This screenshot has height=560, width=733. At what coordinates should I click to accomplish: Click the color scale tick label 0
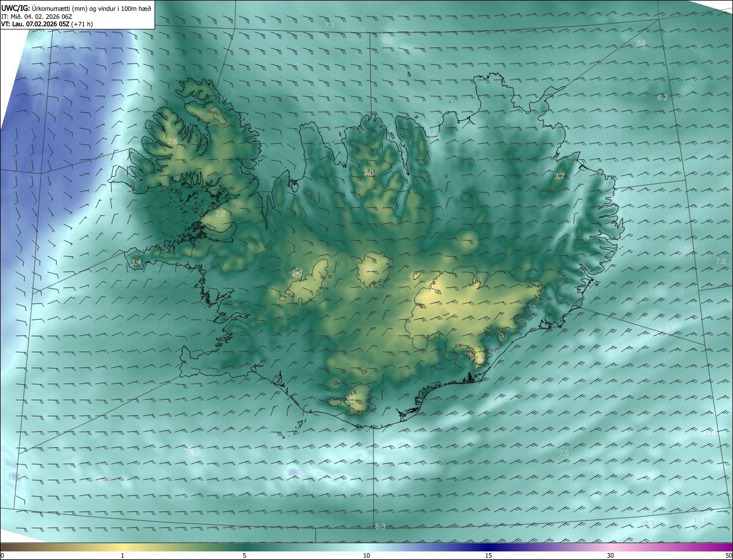point(2,555)
